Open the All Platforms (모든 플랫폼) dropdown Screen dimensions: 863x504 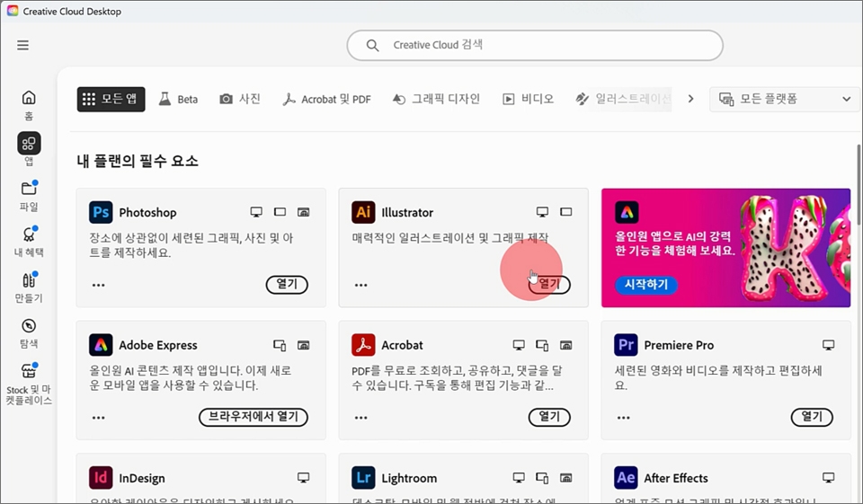coord(784,99)
